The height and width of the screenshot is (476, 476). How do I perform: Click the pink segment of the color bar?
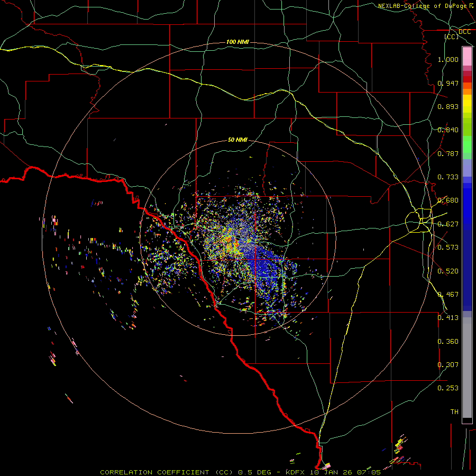(x=467, y=57)
